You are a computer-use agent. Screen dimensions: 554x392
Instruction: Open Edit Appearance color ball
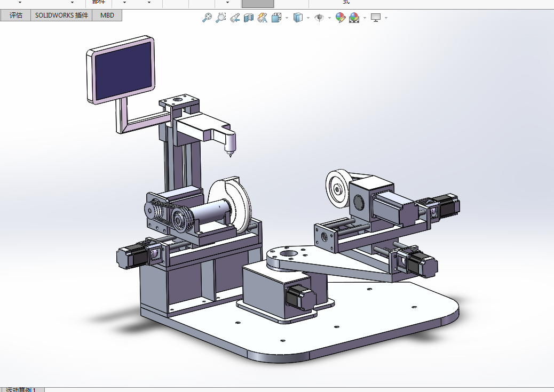pyautogui.click(x=340, y=17)
